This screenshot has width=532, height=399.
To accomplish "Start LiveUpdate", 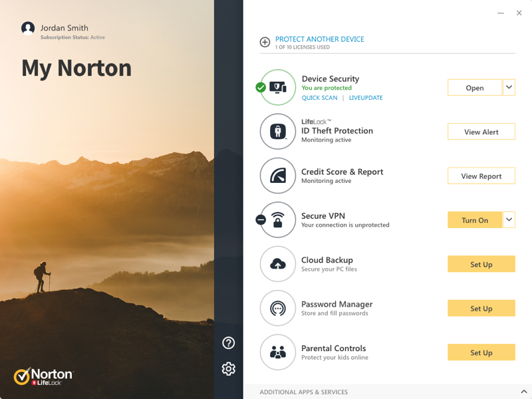I will click(366, 98).
